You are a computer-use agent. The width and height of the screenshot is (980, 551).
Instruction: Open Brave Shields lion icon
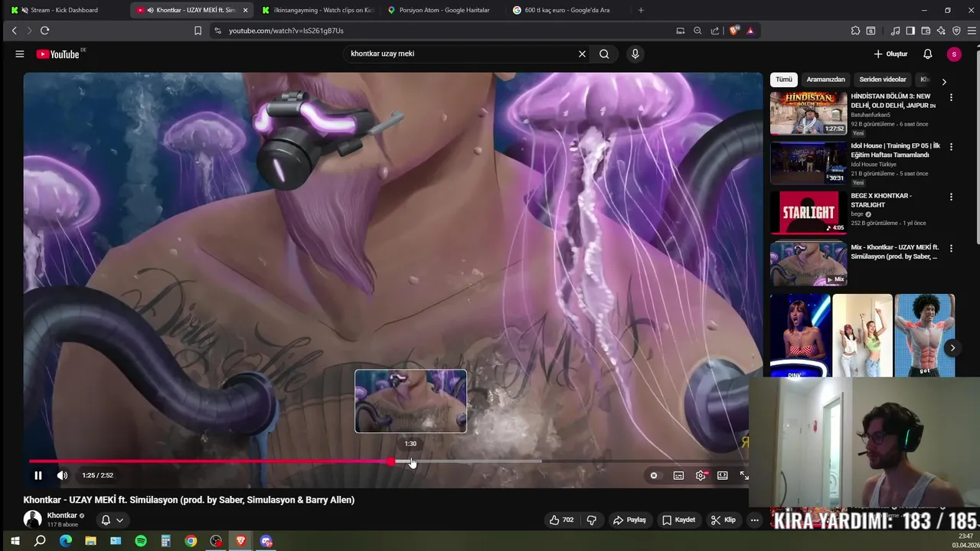735,31
